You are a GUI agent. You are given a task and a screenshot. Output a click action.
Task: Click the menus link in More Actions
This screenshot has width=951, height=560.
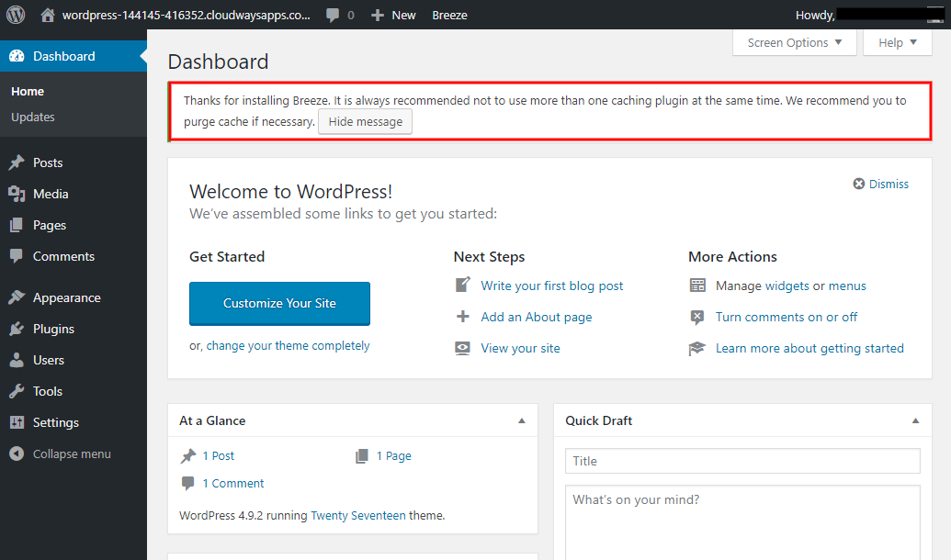[847, 286]
